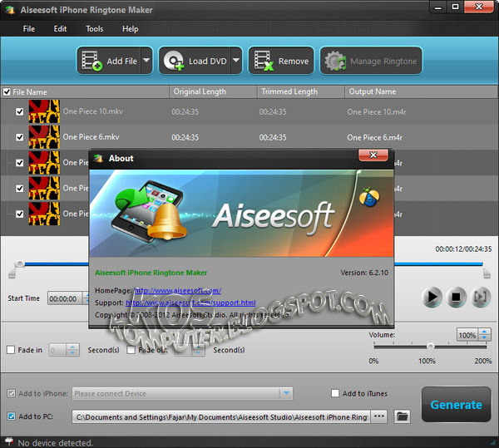Enable the Add to iTunes checkbox
Image resolution: width=499 pixels, height=448 pixels.
click(335, 393)
